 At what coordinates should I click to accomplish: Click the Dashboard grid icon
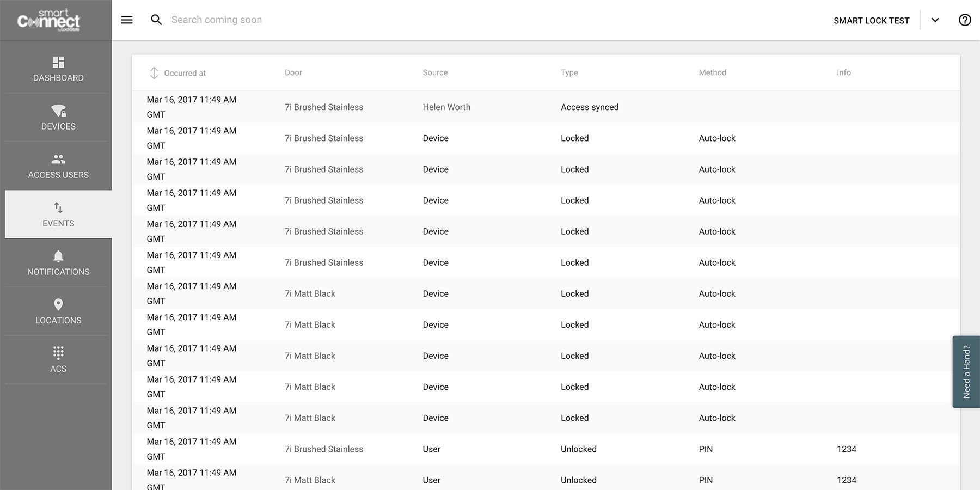pos(58,62)
